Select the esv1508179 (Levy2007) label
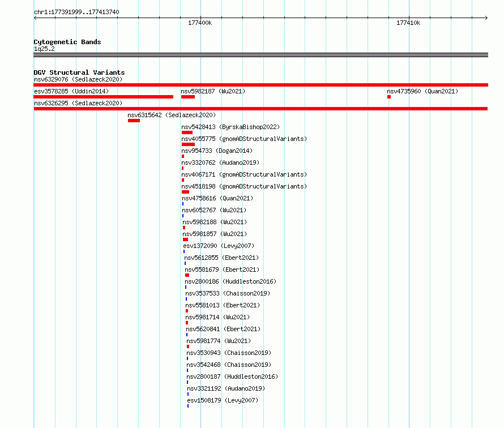The width and height of the screenshot is (504, 428). click(223, 400)
